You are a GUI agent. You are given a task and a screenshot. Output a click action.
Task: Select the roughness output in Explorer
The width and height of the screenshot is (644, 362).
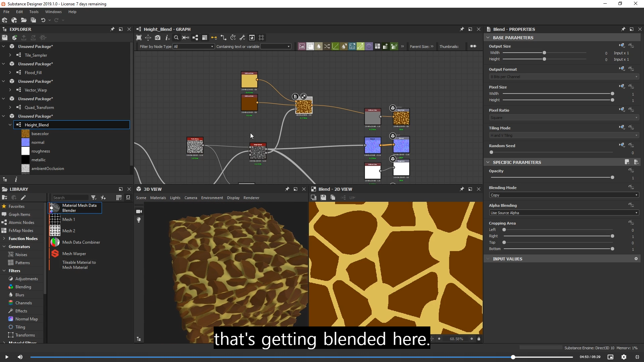[x=41, y=151]
